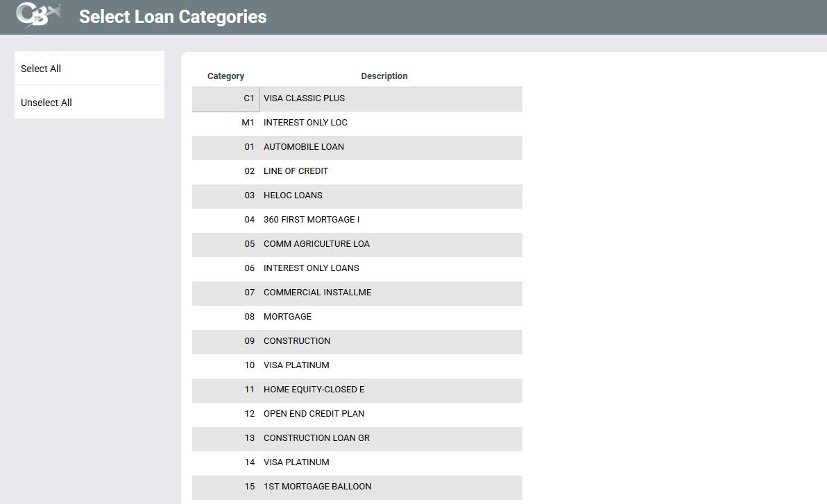
Task: Pick the LINE OF CREDIT row
Action: pos(296,171)
